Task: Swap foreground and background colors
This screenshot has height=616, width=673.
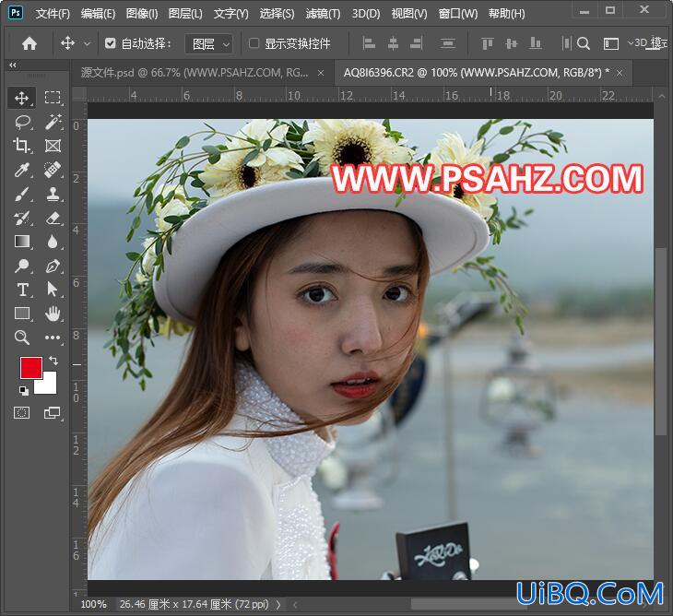Action: tap(53, 361)
